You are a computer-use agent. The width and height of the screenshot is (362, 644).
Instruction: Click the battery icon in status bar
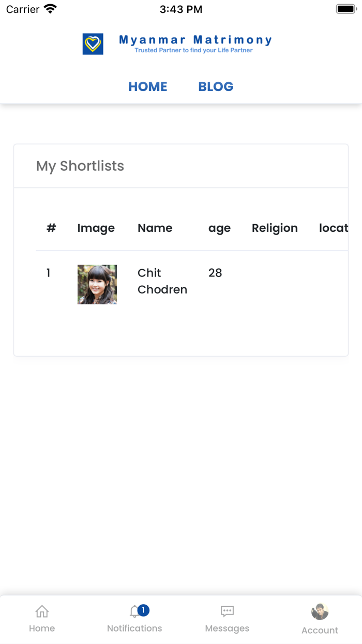tap(345, 8)
